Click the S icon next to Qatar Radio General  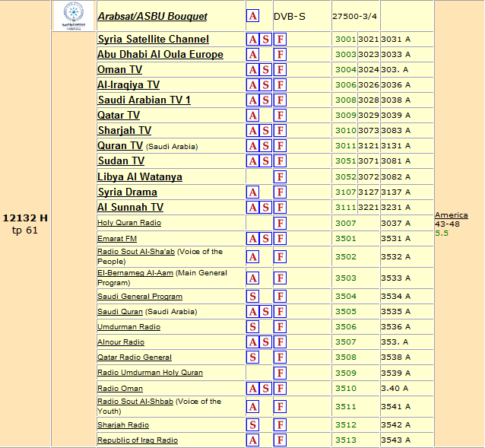coord(252,357)
